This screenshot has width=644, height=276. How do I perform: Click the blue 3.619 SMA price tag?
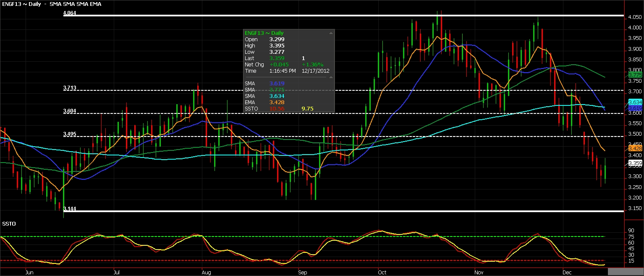pos(635,108)
